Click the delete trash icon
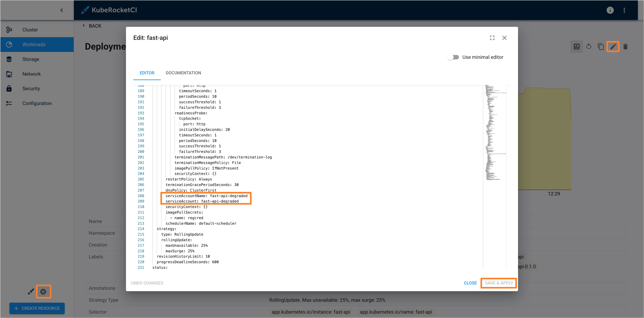This screenshot has width=644, height=318. coord(625,47)
